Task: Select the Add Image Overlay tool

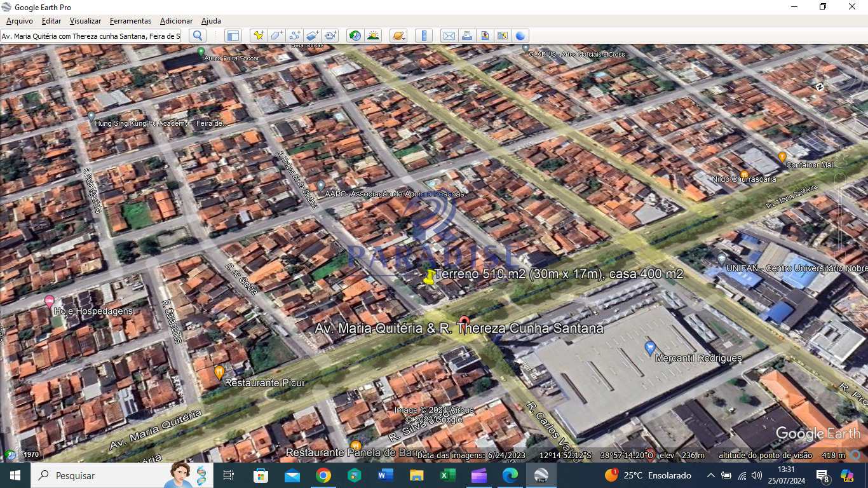Action: point(312,36)
